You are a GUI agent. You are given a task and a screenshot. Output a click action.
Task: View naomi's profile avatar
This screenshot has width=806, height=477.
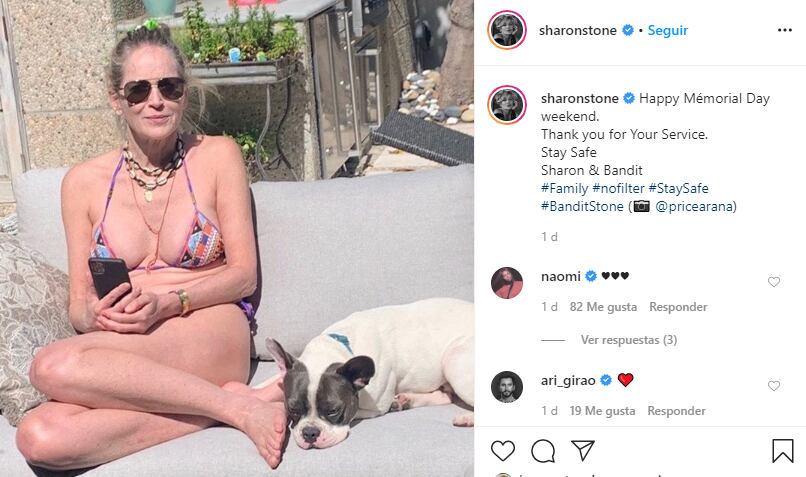click(x=507, y=283)
